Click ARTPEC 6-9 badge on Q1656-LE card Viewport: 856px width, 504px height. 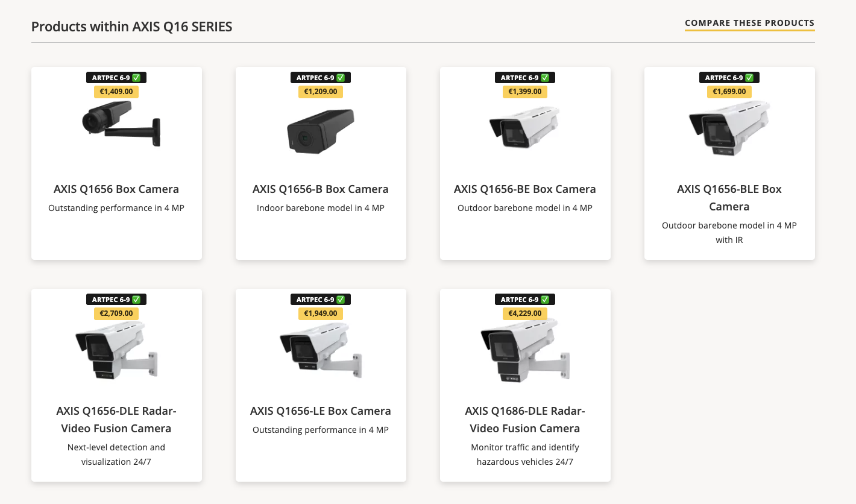coord(321,300)
